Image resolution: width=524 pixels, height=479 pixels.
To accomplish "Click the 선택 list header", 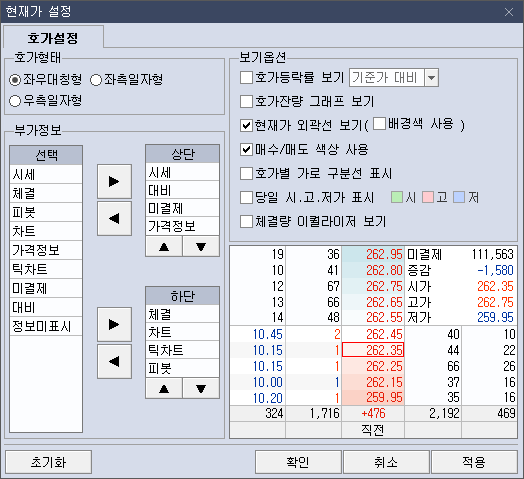I will (x=46, y=155).
